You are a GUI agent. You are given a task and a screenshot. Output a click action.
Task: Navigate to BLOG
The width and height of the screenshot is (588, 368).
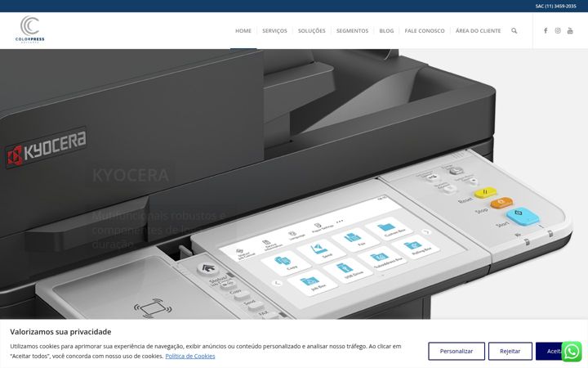pyautogui.click(x=386, y=31)
